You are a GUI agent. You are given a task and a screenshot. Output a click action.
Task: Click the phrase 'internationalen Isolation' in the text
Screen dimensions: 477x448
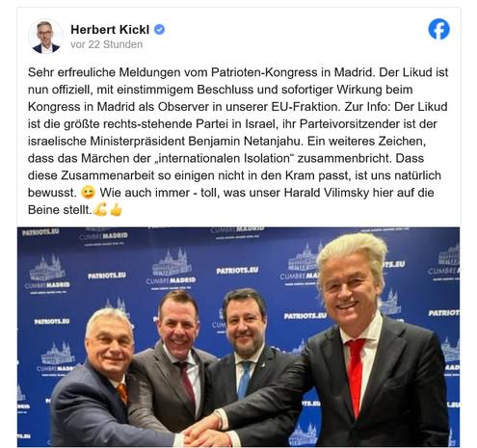(225, 159)
